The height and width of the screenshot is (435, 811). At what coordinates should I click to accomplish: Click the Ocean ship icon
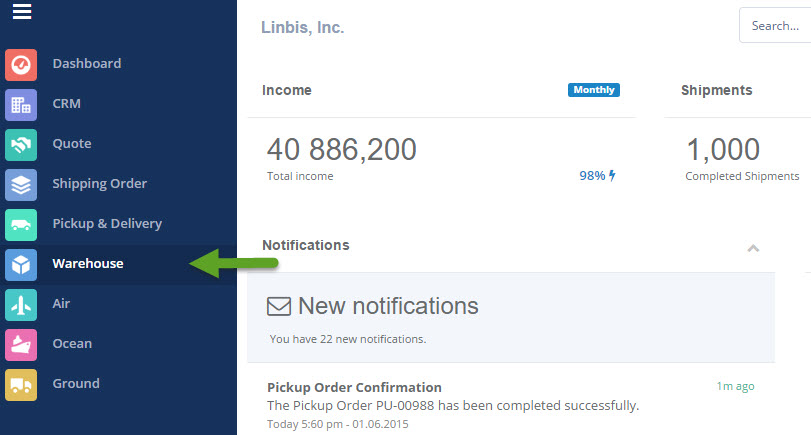point(21,345)
